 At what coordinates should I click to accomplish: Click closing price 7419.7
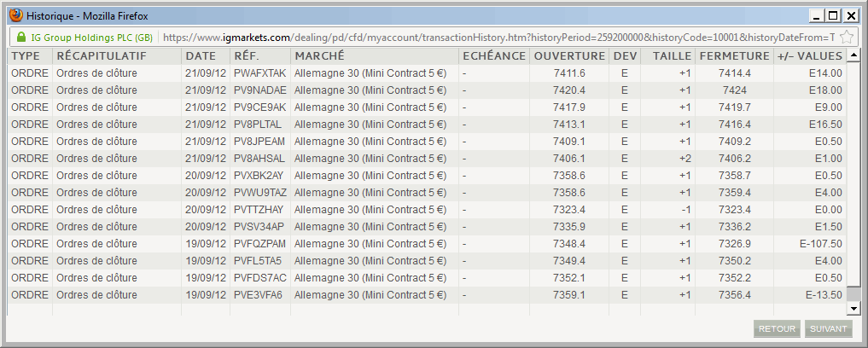(735, 107)
